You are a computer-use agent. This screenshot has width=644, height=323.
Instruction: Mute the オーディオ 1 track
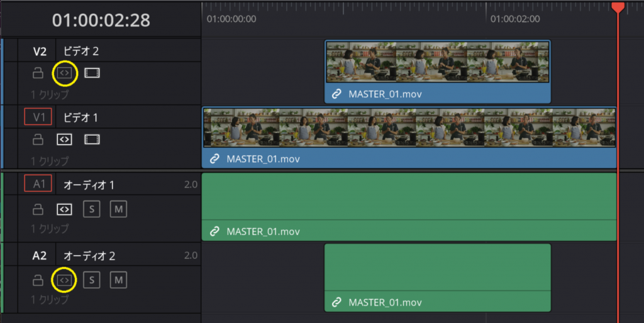click(x=118, y=209)
